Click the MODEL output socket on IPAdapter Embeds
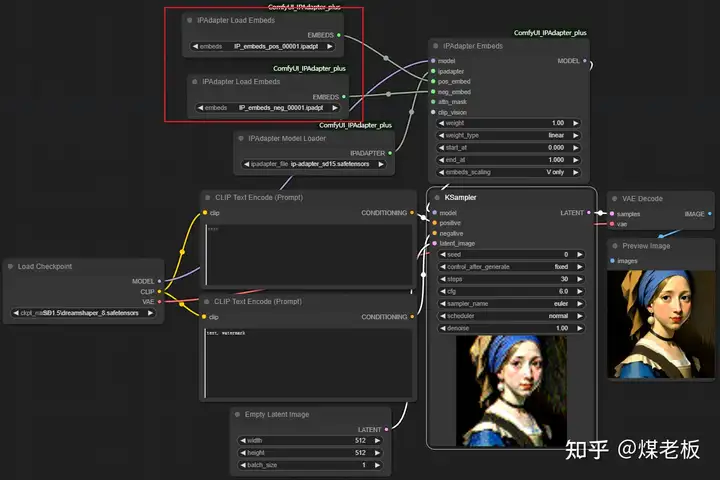The width and height of the screenshot is (720, 480). coord(585,61)
